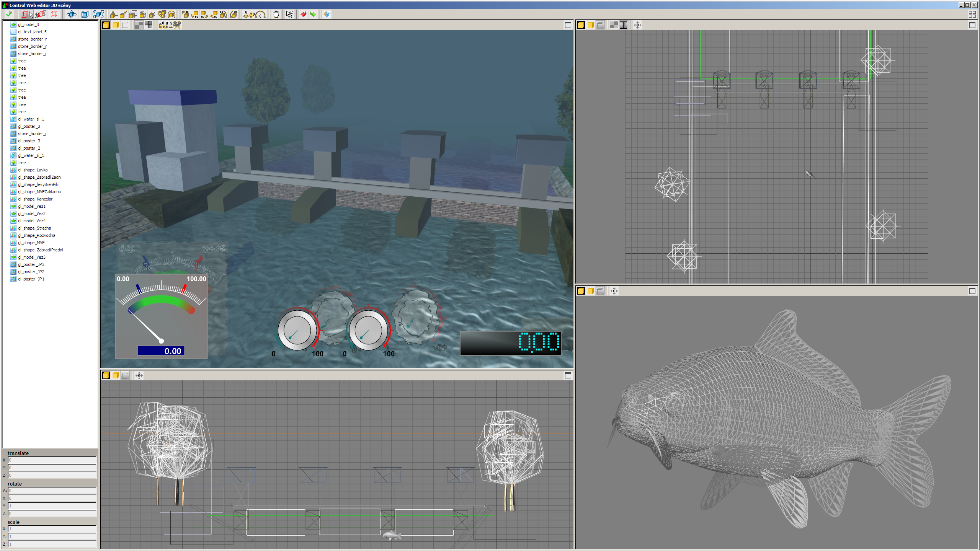Click the green checkmark confirm icon

[9, 14]
